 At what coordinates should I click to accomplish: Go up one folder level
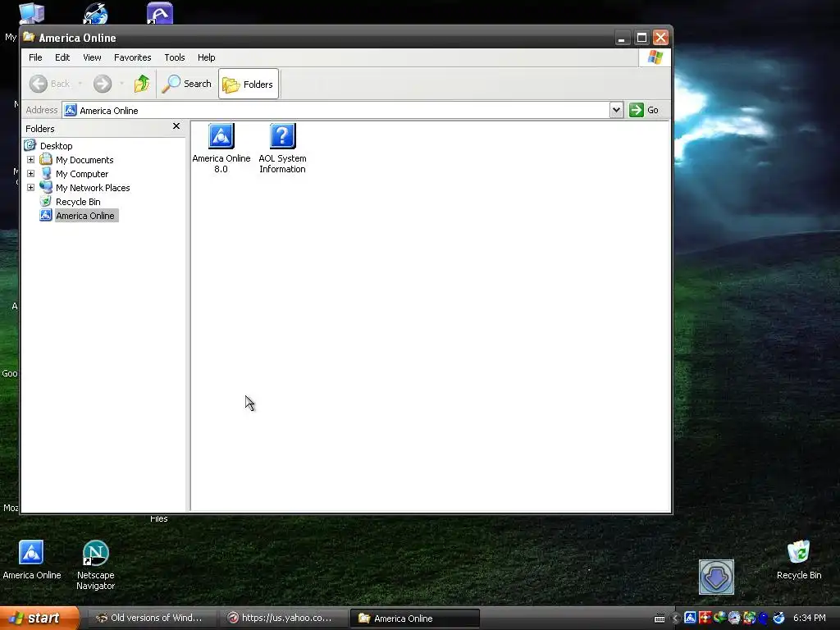tap(142, 84)
